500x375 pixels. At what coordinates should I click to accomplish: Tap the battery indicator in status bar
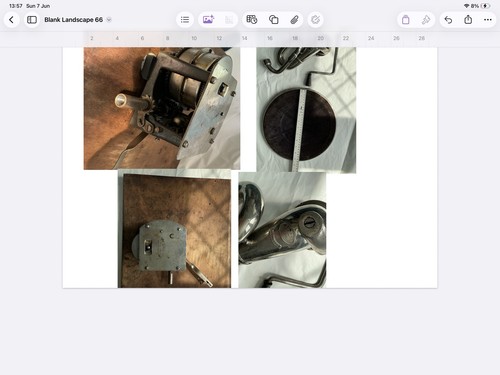click(486, 6)
